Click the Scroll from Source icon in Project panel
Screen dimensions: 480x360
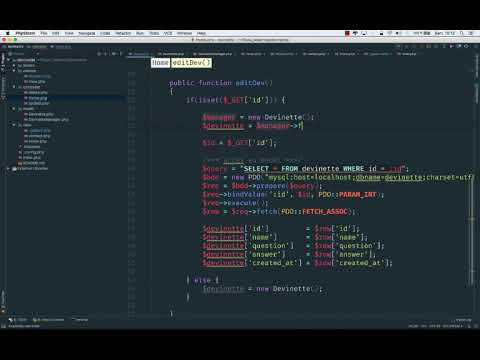pyautogui.click(x=99, y=54)
